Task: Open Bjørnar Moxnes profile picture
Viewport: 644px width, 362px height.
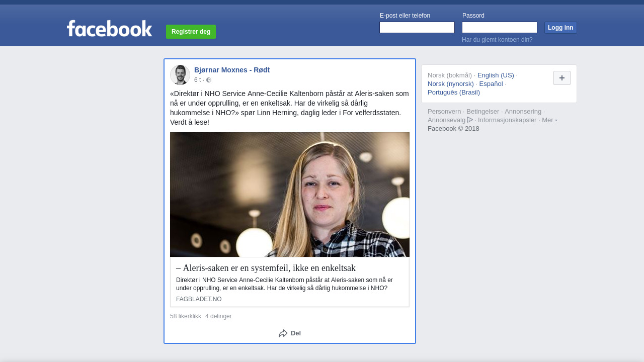Action: tap(180, 75)
